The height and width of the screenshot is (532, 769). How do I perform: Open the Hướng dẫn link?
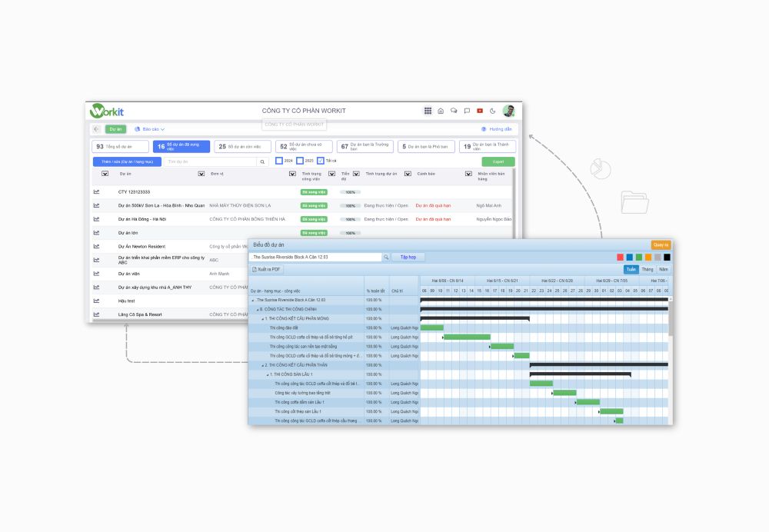[501, 129]
